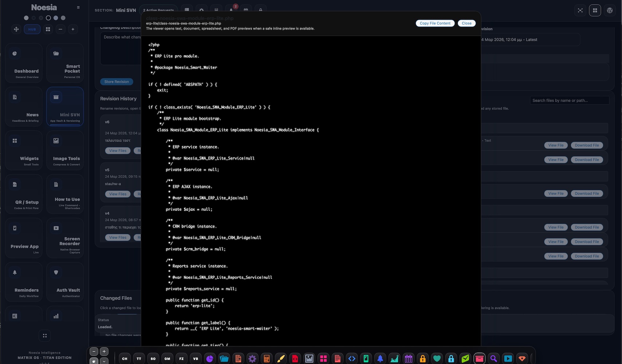View Files for revision v5
The height and width of the screenshot is (364, 622).
click(118, 194)
